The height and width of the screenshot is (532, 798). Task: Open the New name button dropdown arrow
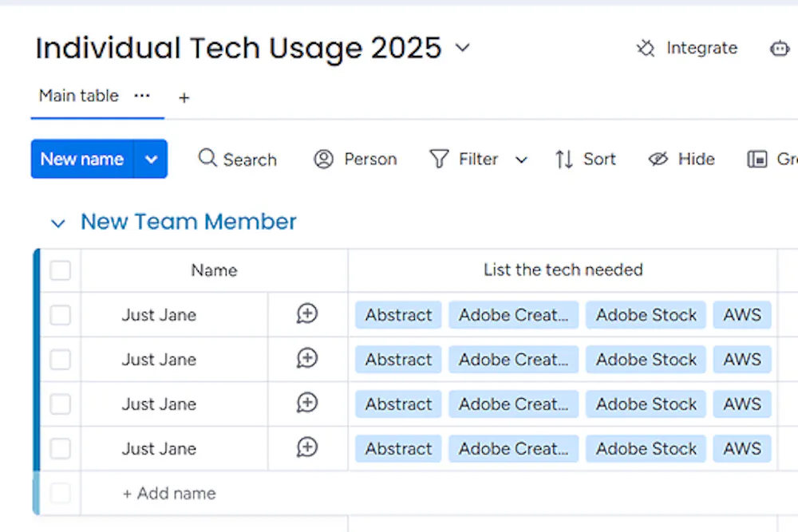pos(151,159)
